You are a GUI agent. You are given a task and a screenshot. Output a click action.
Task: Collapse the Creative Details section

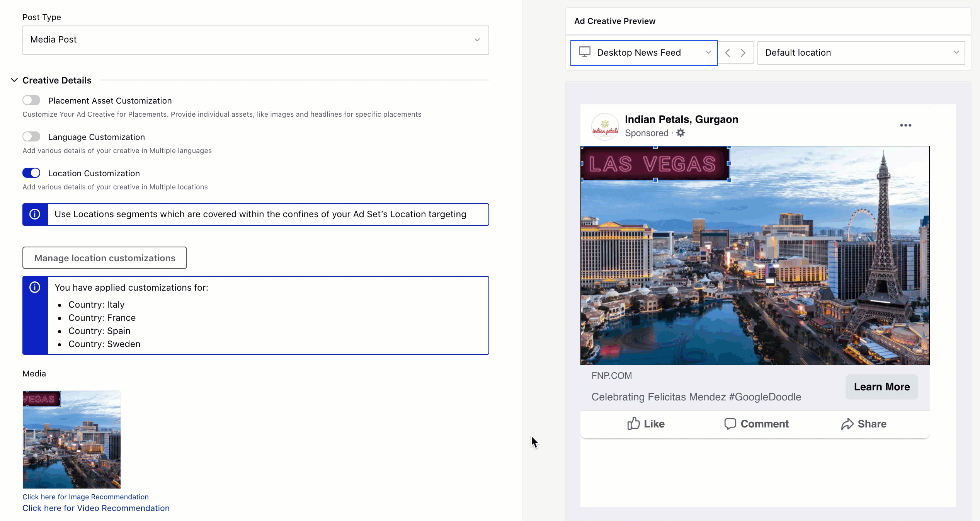point(14,80)
